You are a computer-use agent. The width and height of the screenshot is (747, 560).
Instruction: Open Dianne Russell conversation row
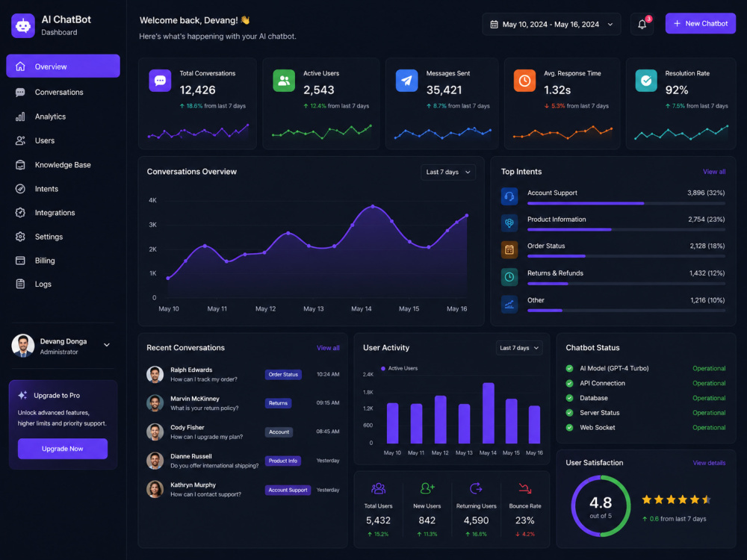(243, 461)
